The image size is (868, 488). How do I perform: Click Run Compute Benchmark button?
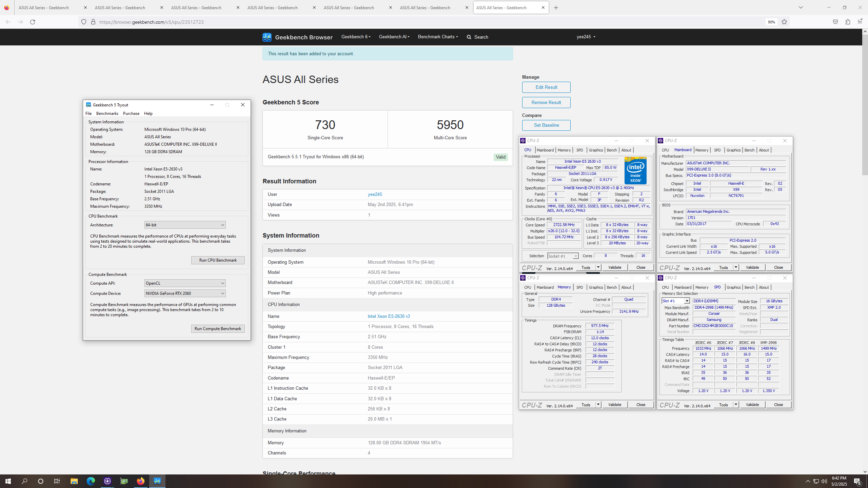(218, 329)
